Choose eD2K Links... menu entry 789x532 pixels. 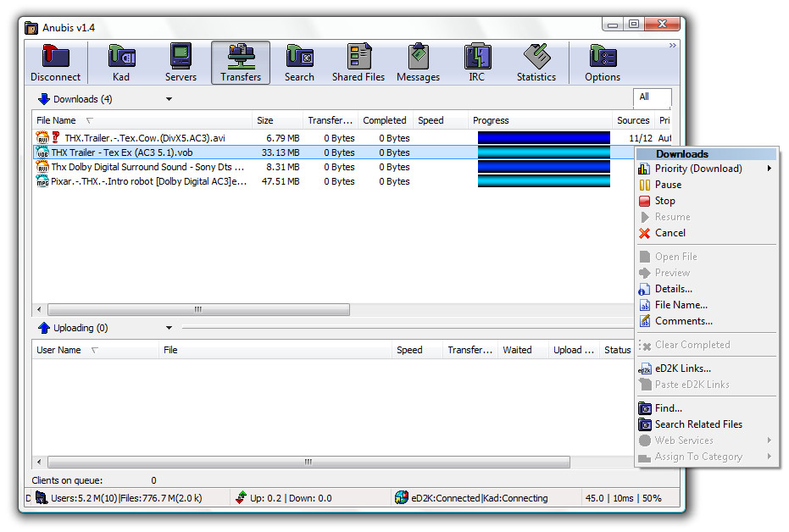(707, 369)
